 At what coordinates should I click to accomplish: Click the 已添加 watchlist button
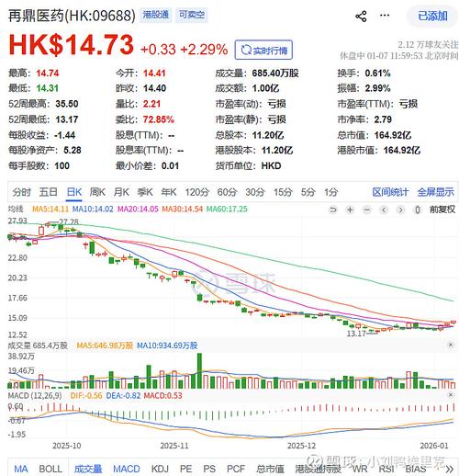tap(432, 16)
